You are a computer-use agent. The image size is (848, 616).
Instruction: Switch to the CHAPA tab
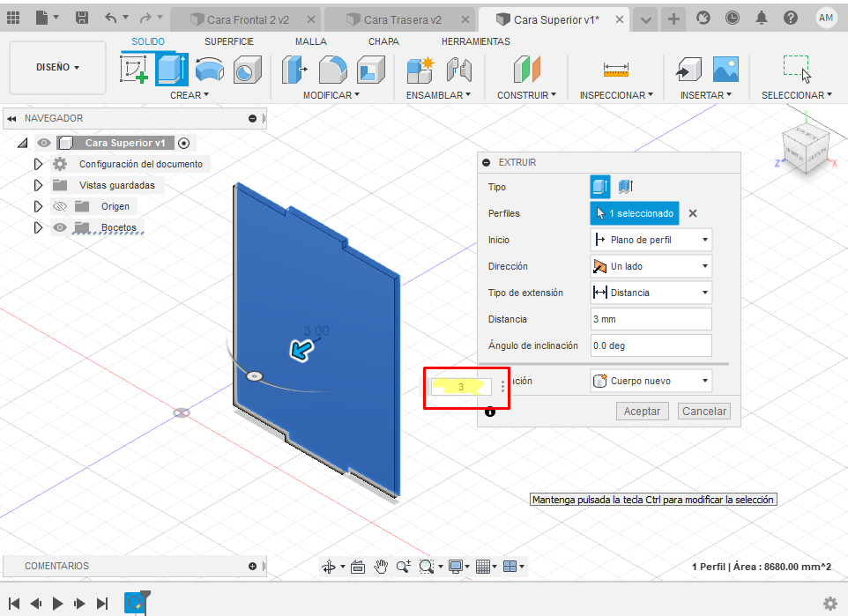tap(383, 41)
